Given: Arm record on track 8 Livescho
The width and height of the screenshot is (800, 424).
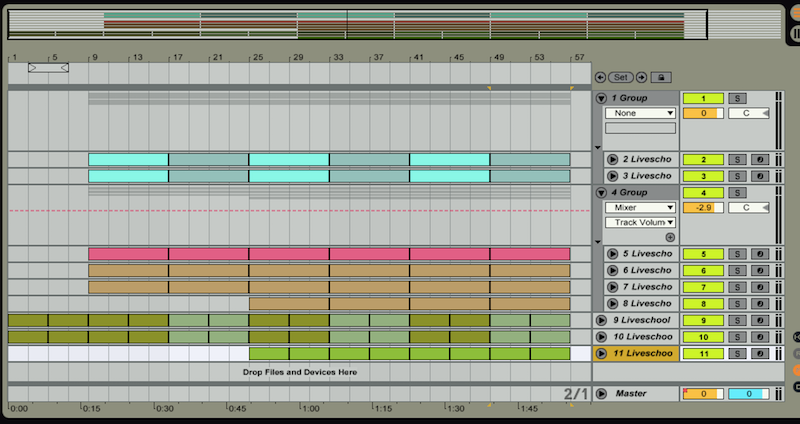Looking at the screenshot, I should (760, 304).
